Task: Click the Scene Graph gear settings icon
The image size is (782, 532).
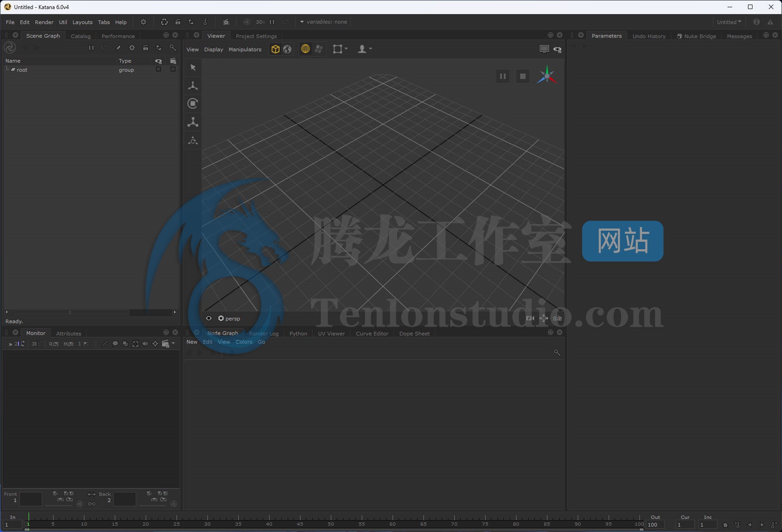Action: tap(132, 48)
